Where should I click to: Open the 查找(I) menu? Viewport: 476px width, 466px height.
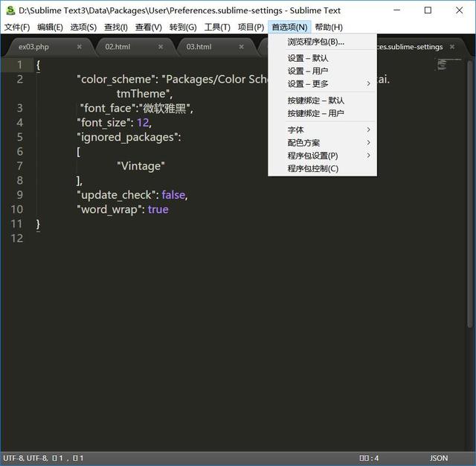coord(116,28)
